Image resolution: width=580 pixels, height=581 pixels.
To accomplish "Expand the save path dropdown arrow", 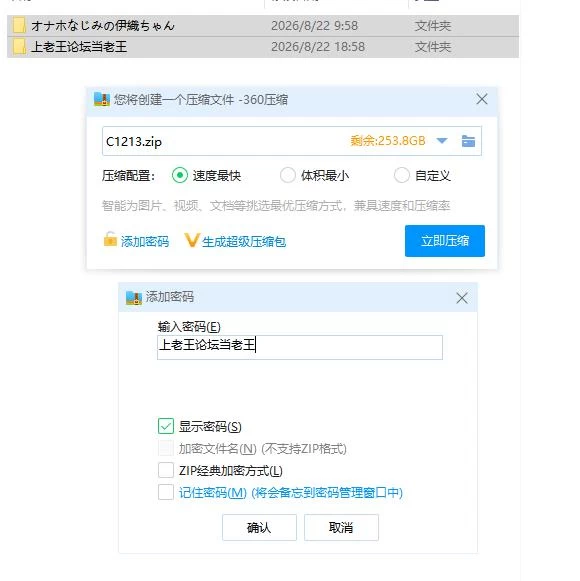I will click(442, 141).
